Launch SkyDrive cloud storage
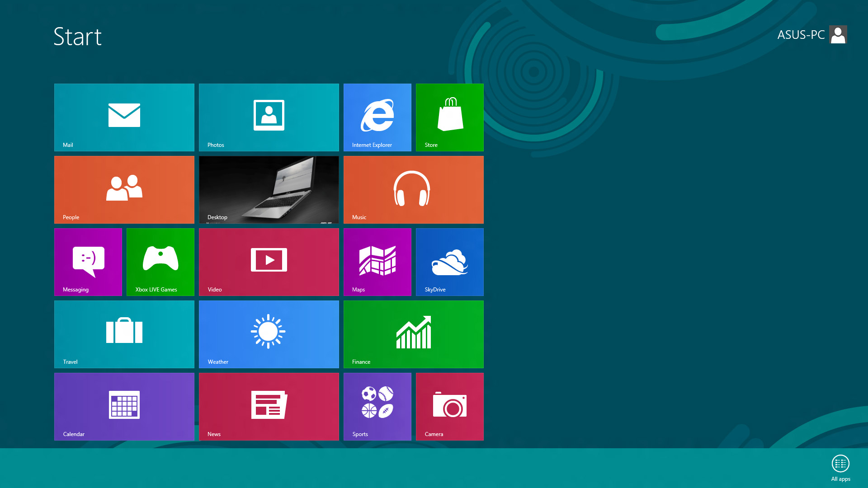This screenshot has width=868, height=488. 449,262
